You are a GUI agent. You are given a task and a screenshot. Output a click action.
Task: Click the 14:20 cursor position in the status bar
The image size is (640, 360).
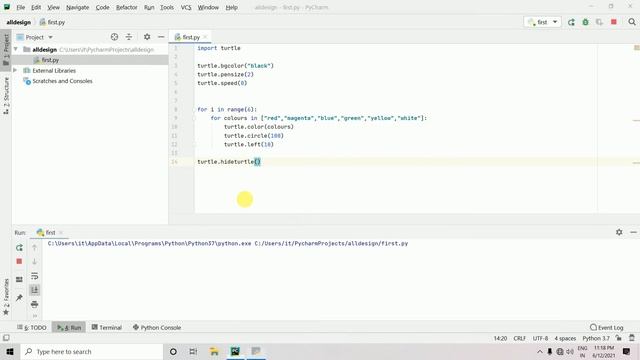point(500,338)
